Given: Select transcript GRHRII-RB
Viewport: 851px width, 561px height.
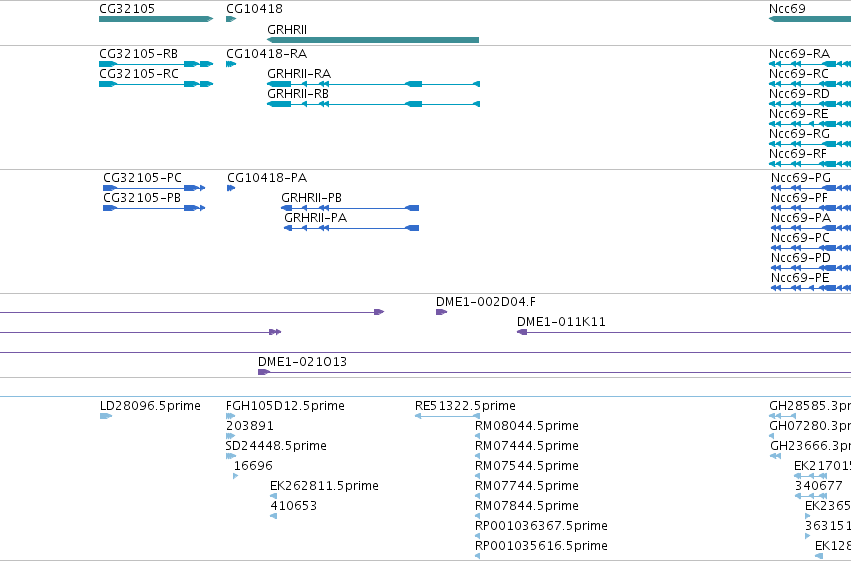Looking at the screenshot, I should [x=373, y=104].
